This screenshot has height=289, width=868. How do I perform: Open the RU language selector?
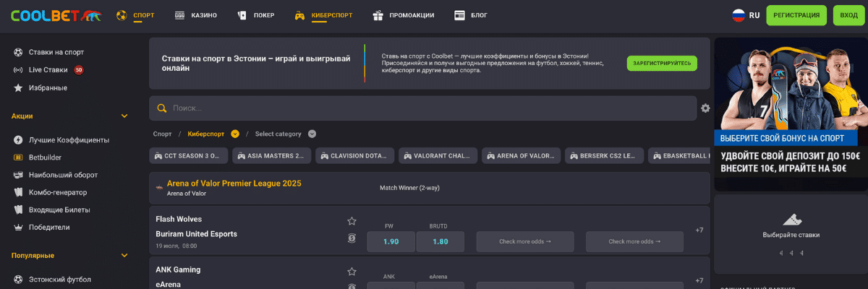(x=746, y=15)
